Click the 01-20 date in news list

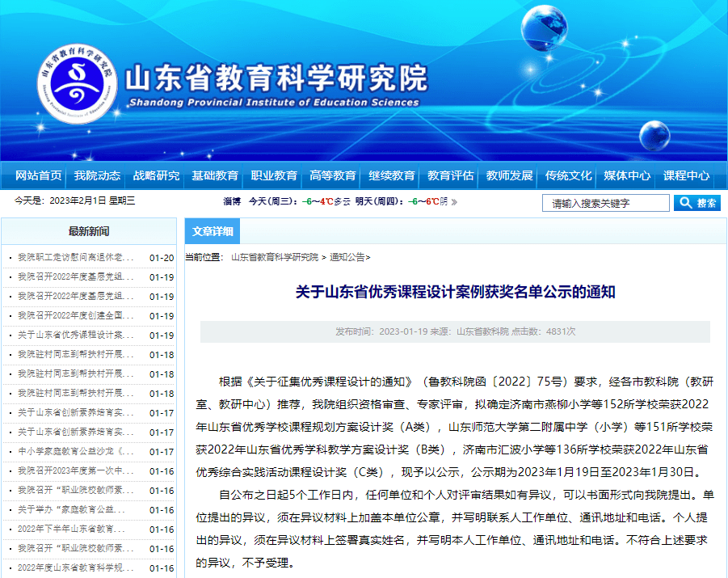click(162, 258)
